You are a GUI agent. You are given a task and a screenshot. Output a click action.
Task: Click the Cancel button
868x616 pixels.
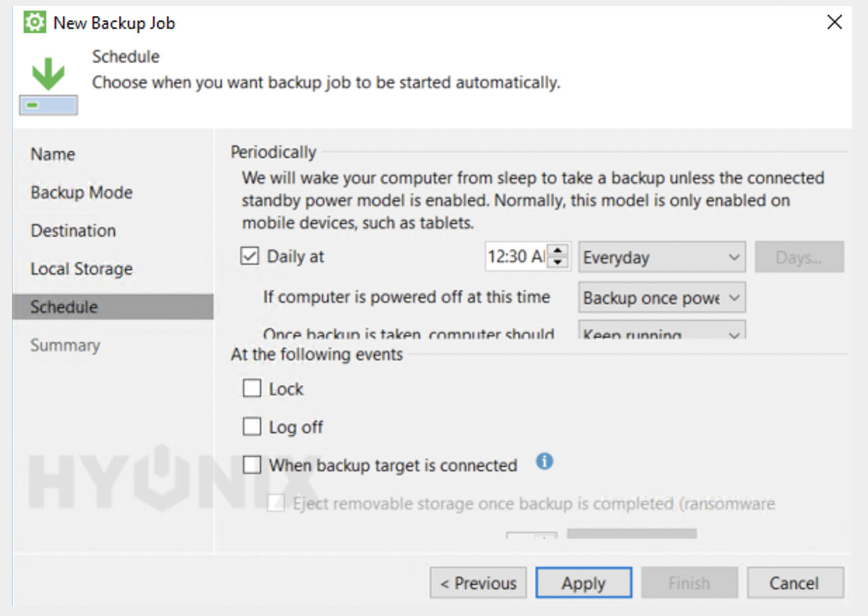coord(794,583)
